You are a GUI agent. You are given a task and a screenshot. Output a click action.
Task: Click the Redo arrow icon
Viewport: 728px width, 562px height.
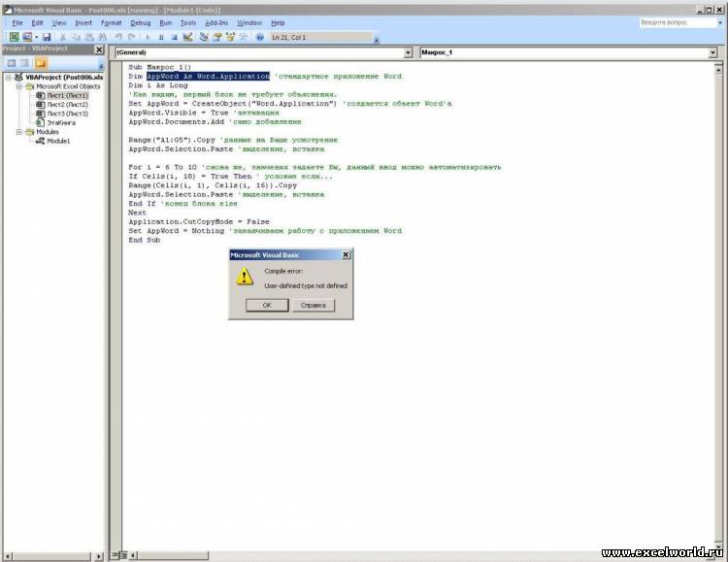coord(132,37)
